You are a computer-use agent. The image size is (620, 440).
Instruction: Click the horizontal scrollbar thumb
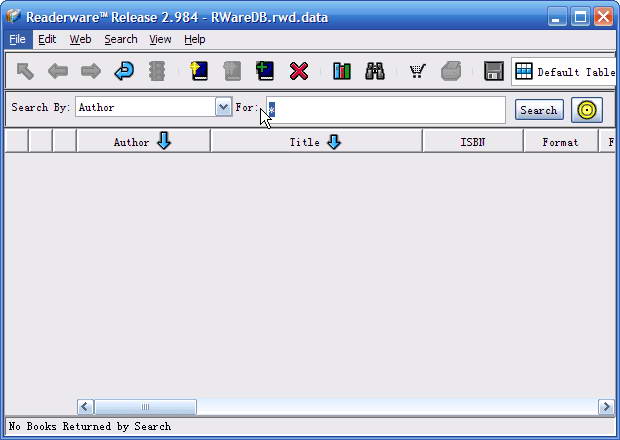145,407
